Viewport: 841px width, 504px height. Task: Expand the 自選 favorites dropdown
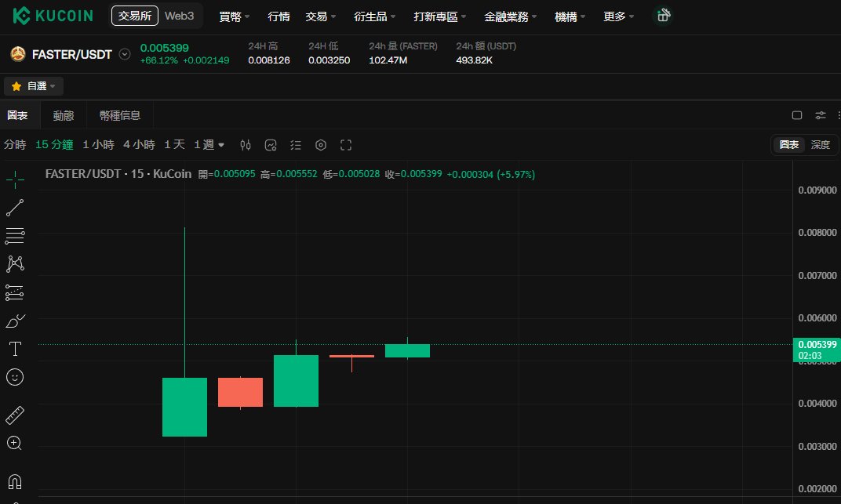click(35, 86)
